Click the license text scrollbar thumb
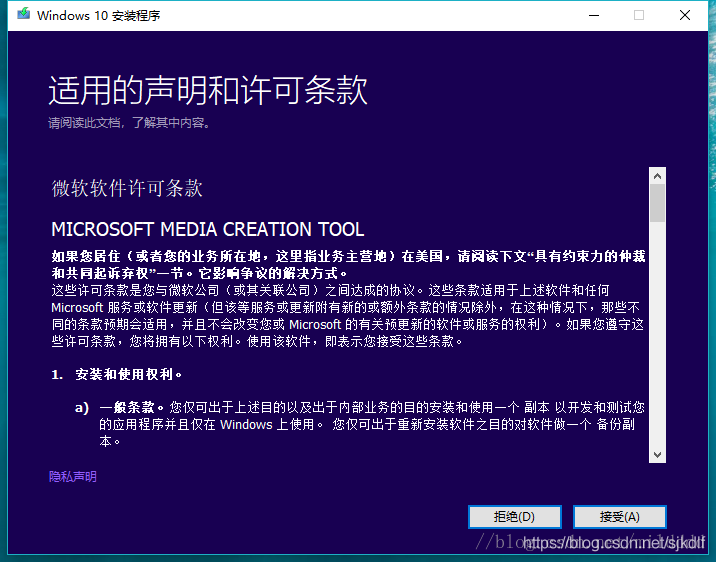716x562 pixels. 657,203
